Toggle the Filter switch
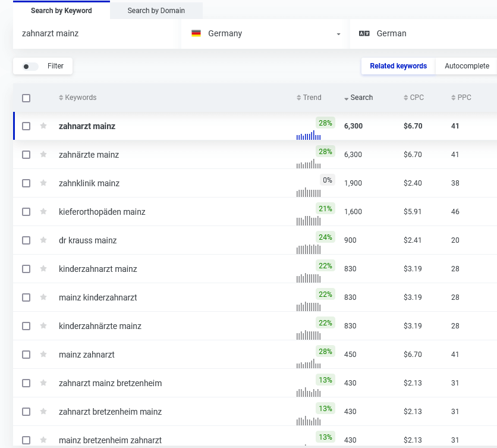This screenshot has width=497, height=448. tap(30, 66)
